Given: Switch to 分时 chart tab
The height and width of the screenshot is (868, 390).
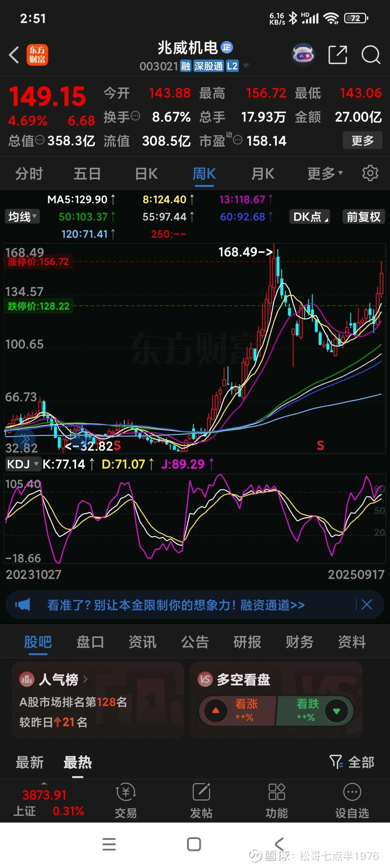Looking at the screenshot, I should pos(29,174).
